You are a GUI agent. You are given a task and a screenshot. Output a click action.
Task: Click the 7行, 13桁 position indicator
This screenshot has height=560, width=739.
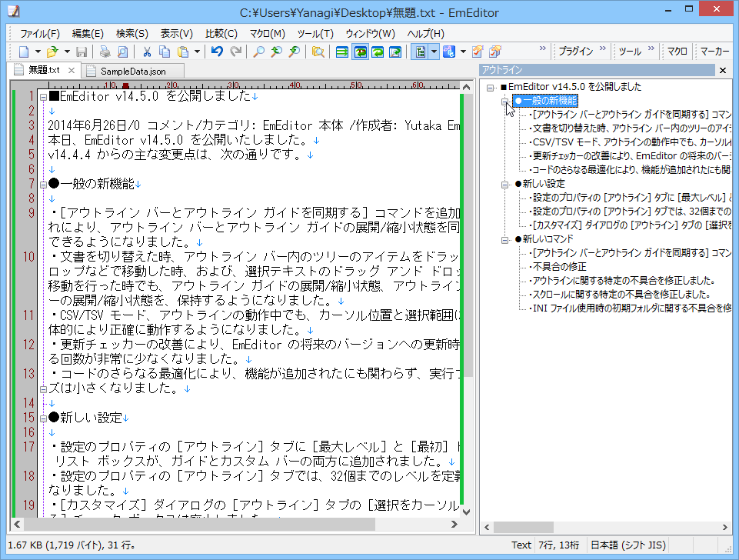pos(559,545)
